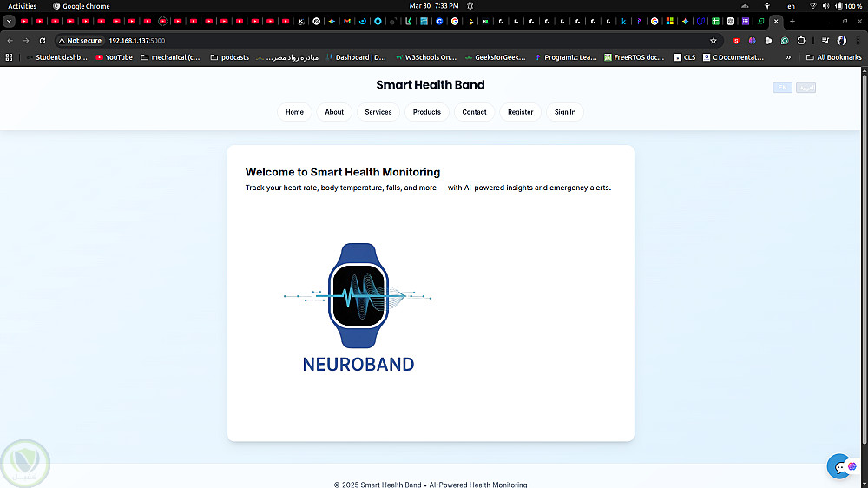Open Chrome's three-dot menu
868x488 pixels.
pos(858,41)
